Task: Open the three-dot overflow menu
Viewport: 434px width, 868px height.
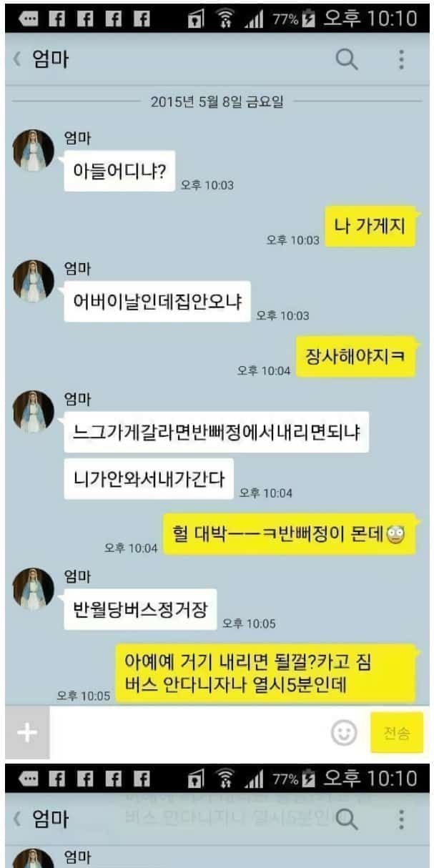Action: (402, 60)
